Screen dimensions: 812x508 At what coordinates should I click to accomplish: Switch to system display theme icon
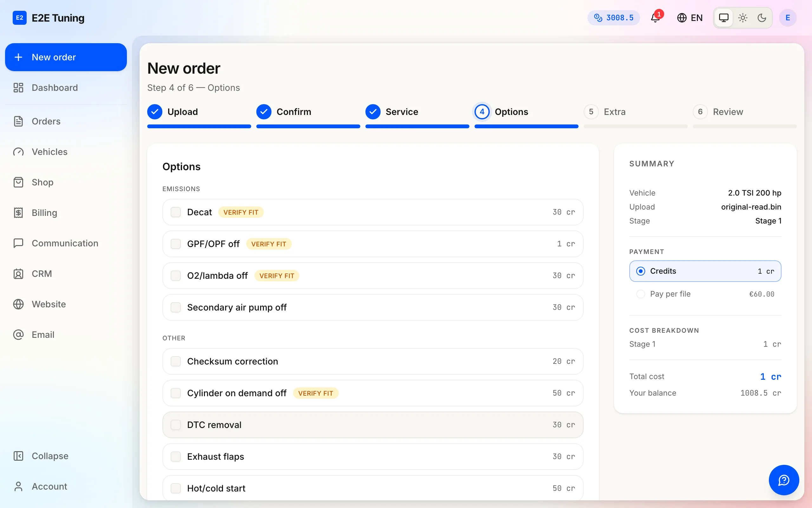[x=724, y=18]
